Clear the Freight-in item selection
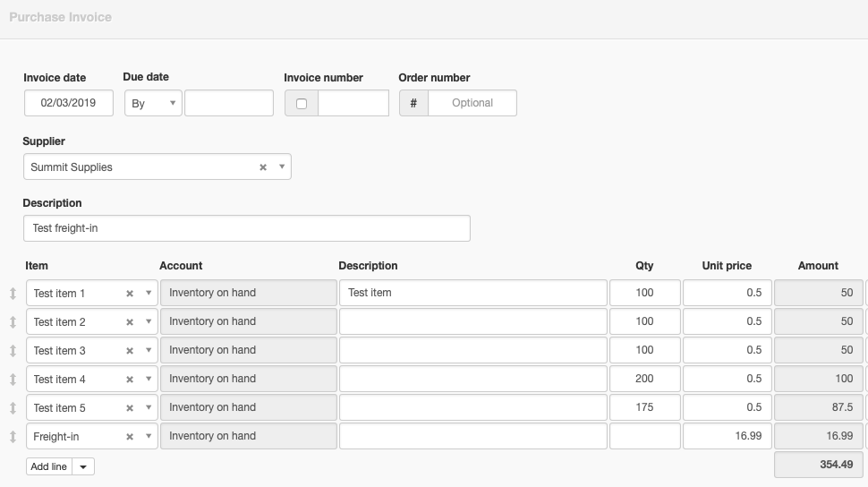The height and width of the screenshot is (487, 868). coord(130,437)
